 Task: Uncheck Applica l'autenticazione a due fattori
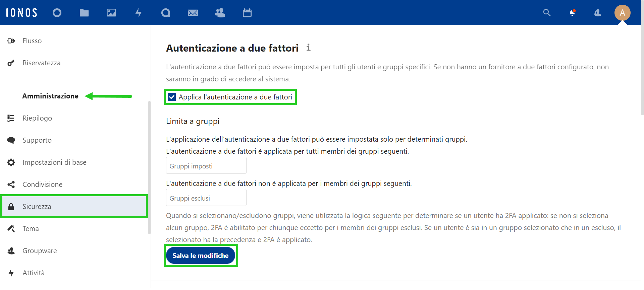tap(172, 97)
